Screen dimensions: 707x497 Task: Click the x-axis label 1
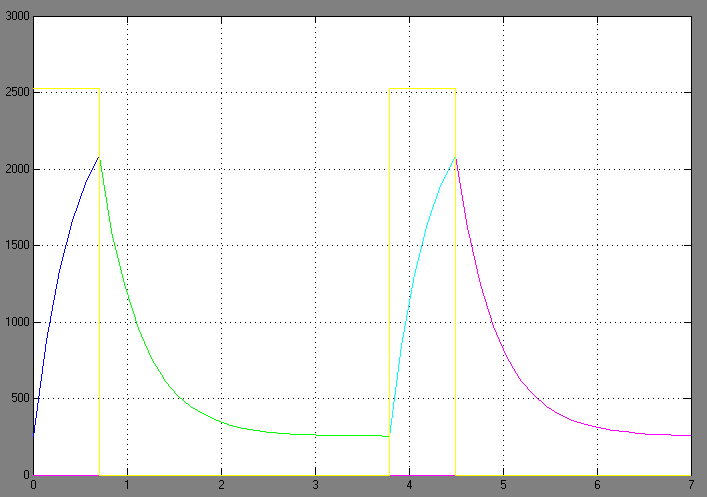127,485
